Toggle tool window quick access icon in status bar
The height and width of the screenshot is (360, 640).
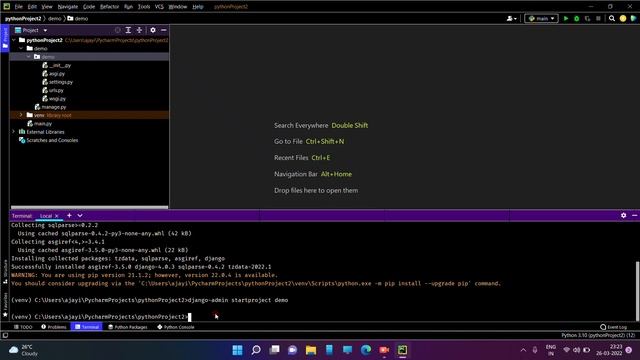point(5,336)
